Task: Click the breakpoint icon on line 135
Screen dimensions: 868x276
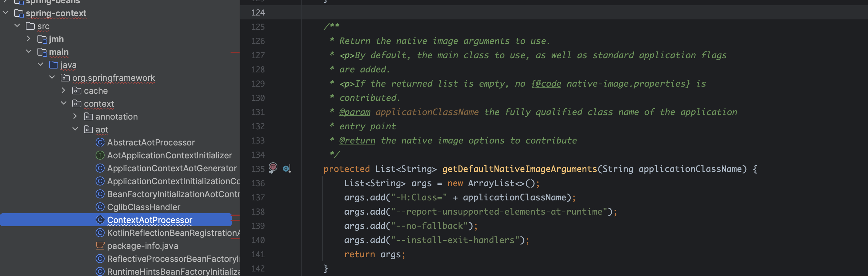Action: tap(273, 168)
